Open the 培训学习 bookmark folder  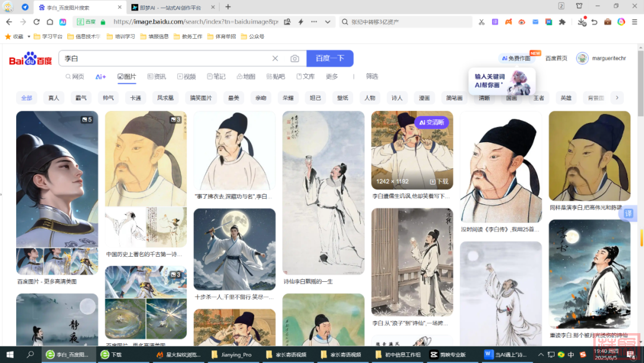point(120,36)
